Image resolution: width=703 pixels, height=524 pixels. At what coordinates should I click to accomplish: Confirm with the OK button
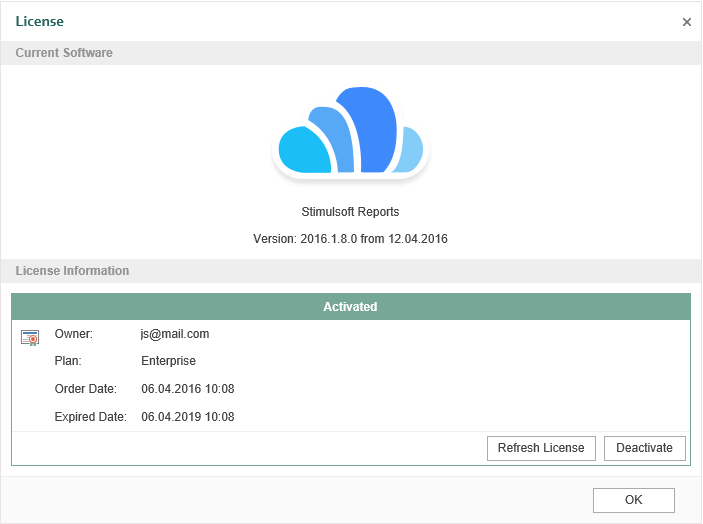pyautogui.click(x=634, y=500)
